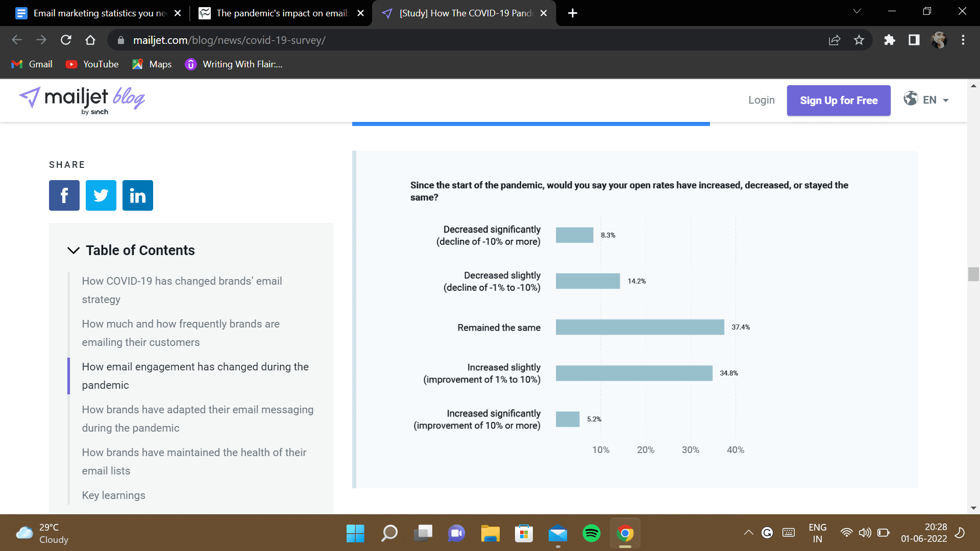Open the Login link

click(762, 100)
